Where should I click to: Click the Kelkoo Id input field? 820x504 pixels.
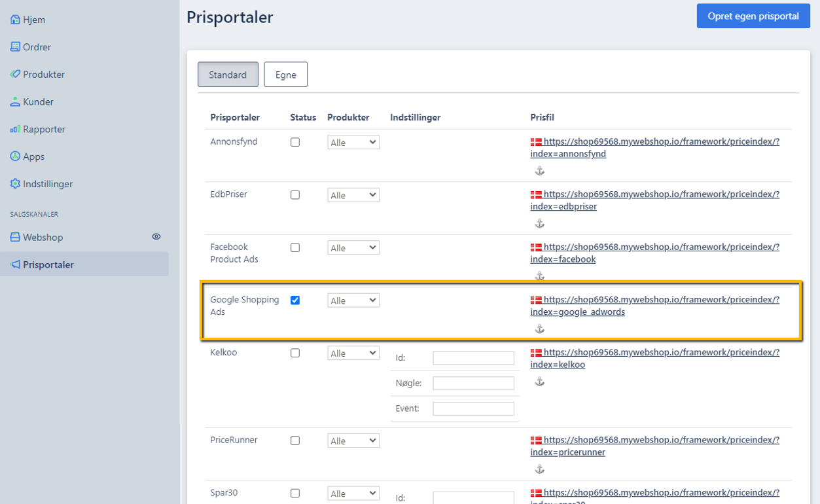474,358
